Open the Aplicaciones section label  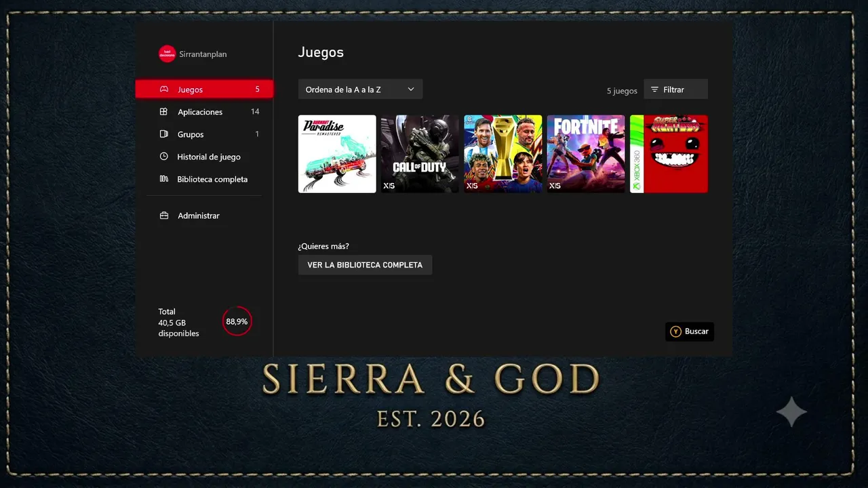tap(200, 112)
